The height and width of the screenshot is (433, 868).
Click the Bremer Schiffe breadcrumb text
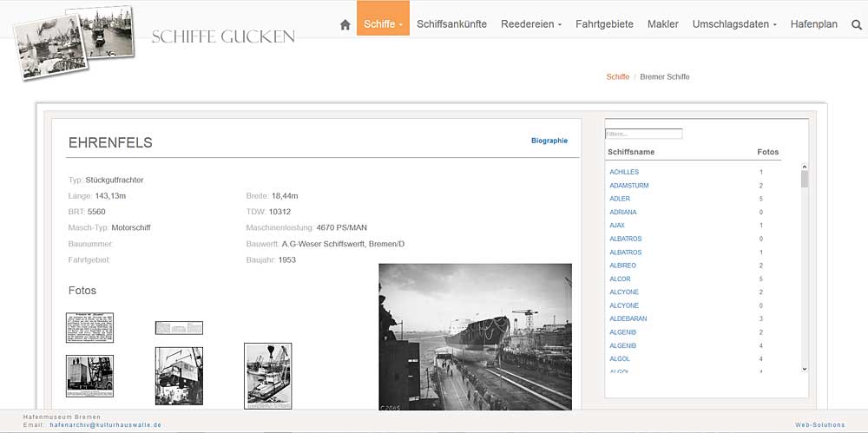665,77
